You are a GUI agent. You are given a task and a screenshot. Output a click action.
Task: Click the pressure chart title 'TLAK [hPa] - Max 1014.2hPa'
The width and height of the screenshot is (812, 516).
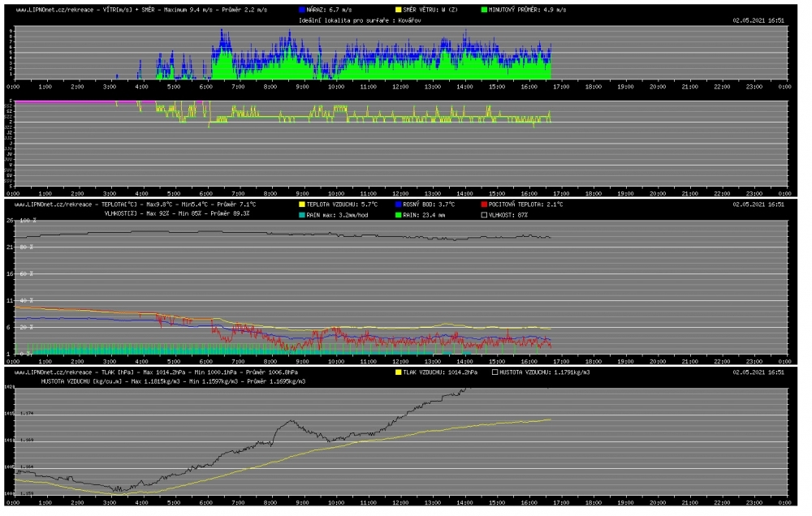(145, 372)
